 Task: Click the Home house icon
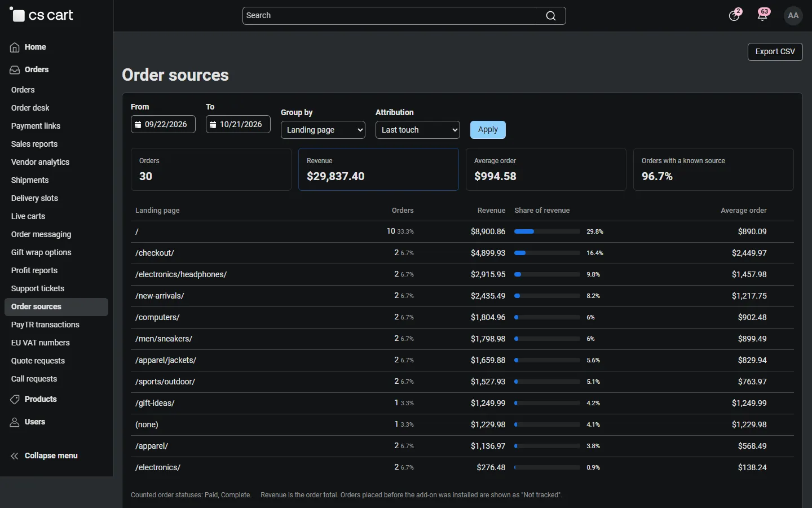point(15,47)
